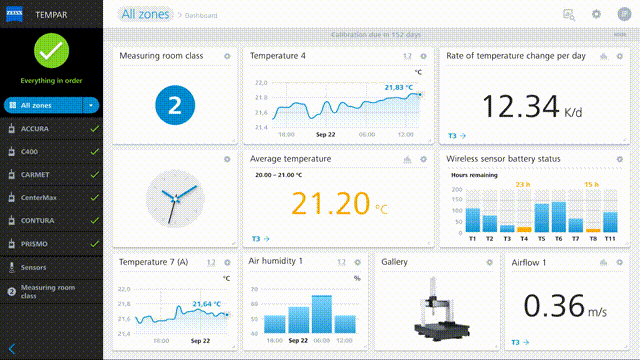Expand the All zones dropdown arrow
Viewport: 640px width, 360px height.
pos(91,105)
